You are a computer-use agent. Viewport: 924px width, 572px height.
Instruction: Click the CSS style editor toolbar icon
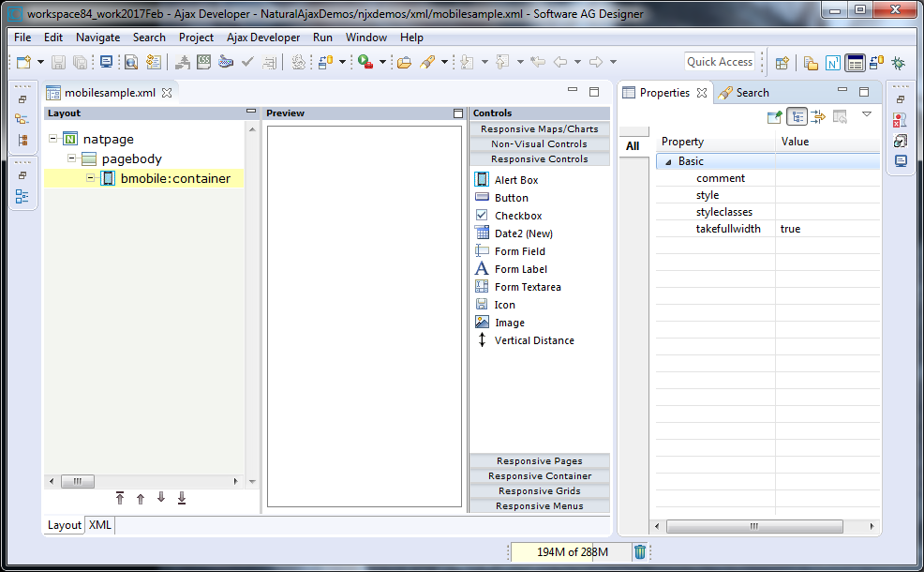pos(203,62)
